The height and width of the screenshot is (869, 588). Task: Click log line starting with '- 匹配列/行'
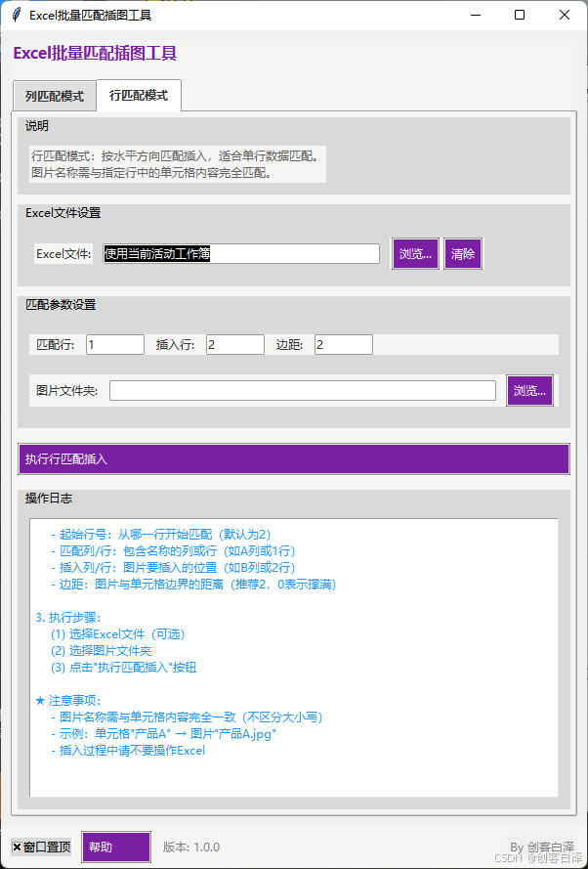(x=173, y=551)
